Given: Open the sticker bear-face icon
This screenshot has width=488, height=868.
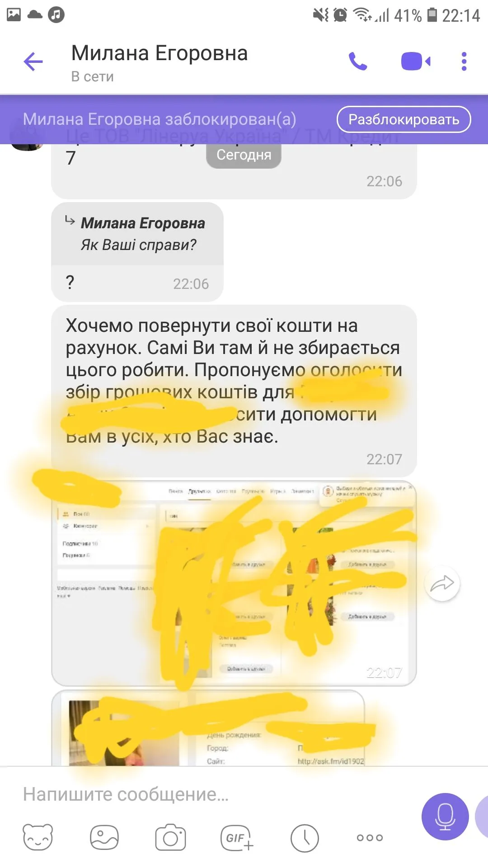Looking at the screenshot, I should [38, 837].
